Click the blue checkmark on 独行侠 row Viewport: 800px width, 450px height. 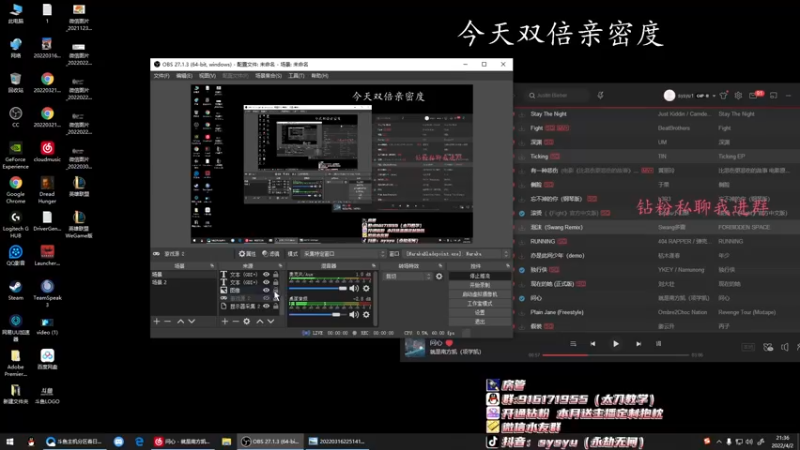tap(521, 270)
